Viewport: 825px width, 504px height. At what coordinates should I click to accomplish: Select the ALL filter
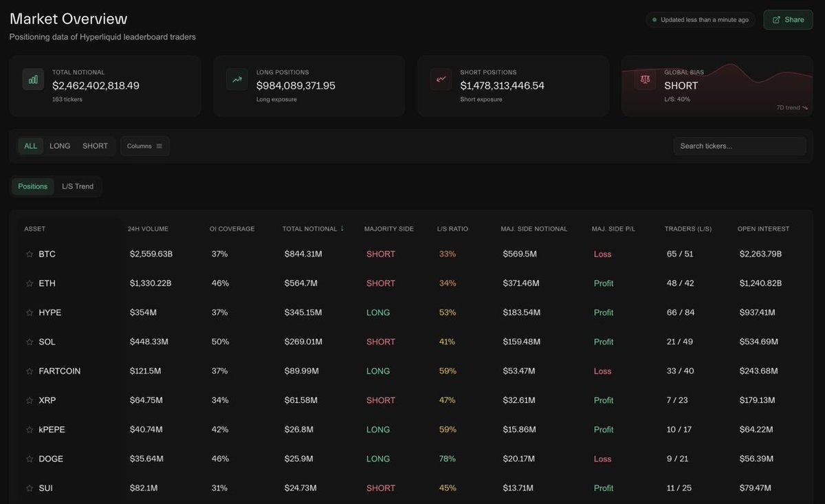click(31, 146)
